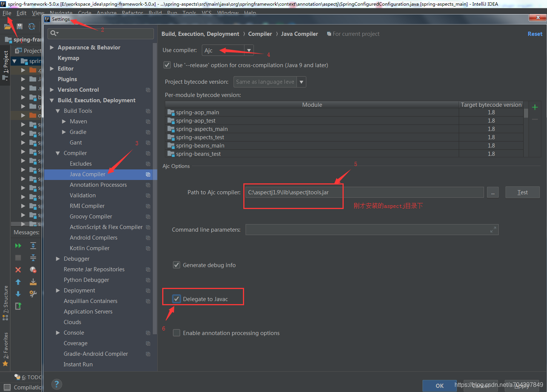Expand the Debugger settings node
Viewport: 547px width, 392px height.
[x=58, y=259]
